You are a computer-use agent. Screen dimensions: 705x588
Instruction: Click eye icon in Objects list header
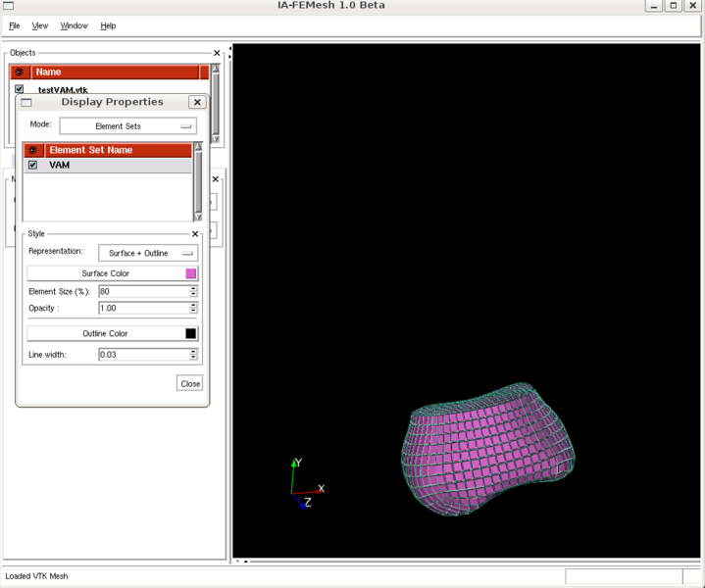pos(20,72)
